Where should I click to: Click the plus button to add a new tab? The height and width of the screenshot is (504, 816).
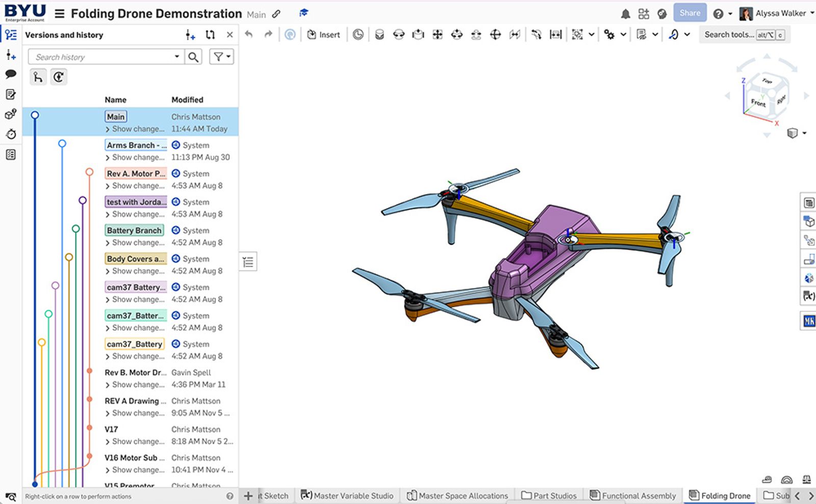pos(248,495)
